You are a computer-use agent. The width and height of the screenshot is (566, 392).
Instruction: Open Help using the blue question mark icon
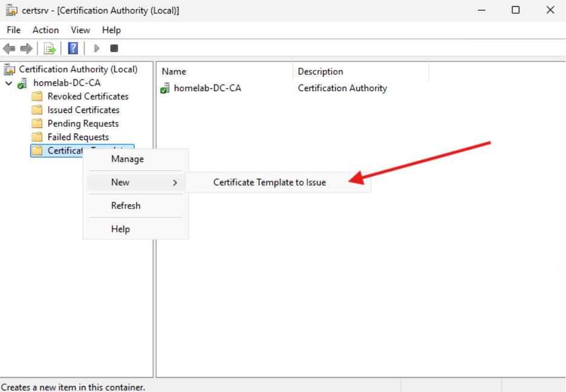73,48
